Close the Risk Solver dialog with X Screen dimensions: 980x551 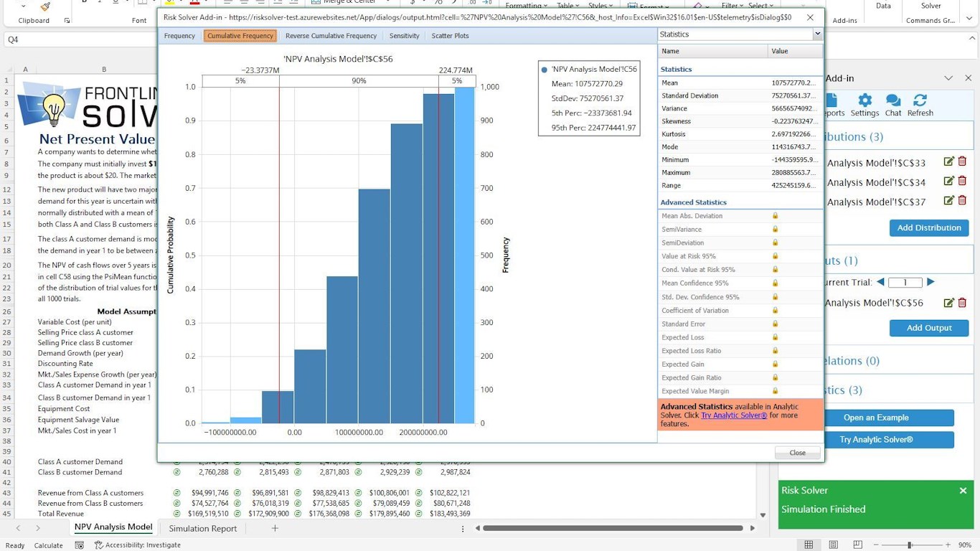[811, 17]
